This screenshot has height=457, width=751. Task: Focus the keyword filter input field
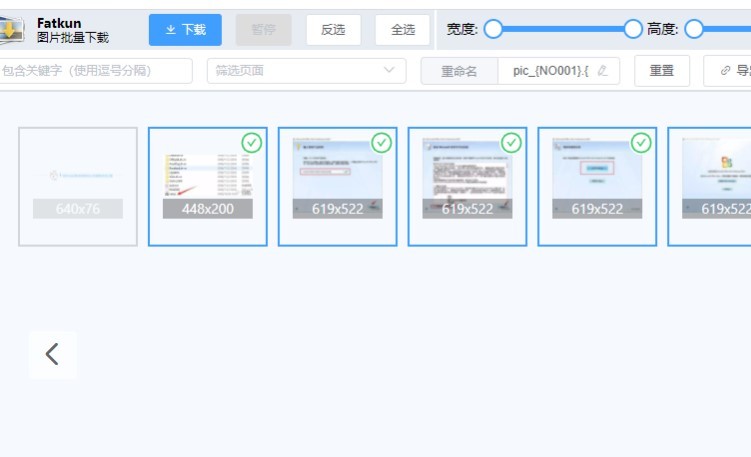(96, 71)
